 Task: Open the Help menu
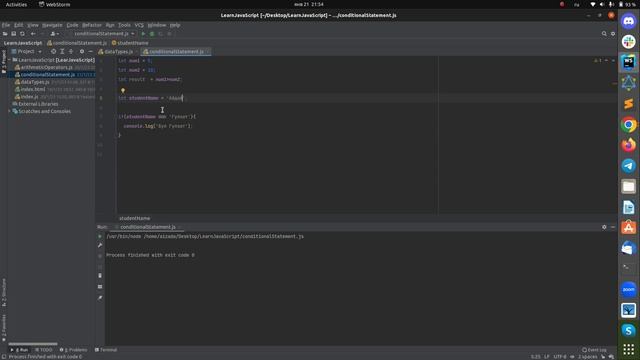tap(175, 25)
